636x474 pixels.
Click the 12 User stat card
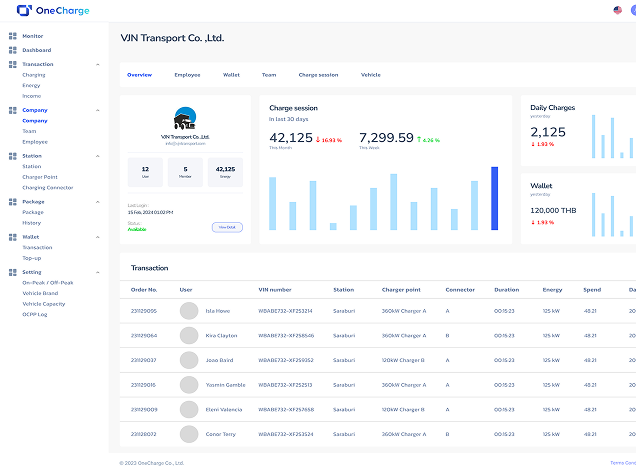145,172
